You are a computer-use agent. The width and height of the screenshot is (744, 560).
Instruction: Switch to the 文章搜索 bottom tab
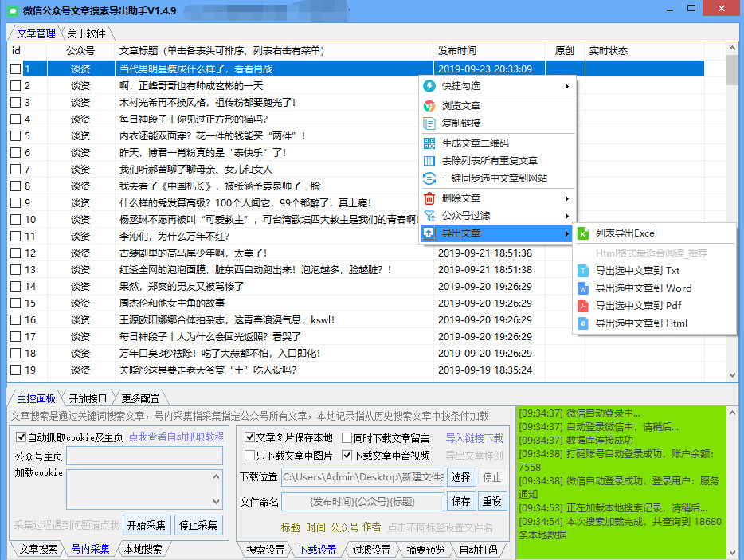(38, 549)
